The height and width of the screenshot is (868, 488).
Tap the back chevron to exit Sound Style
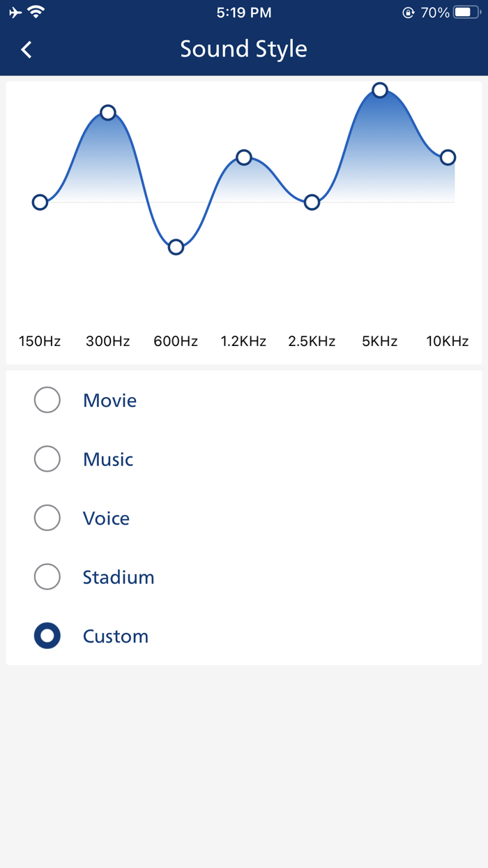(25, 50)
